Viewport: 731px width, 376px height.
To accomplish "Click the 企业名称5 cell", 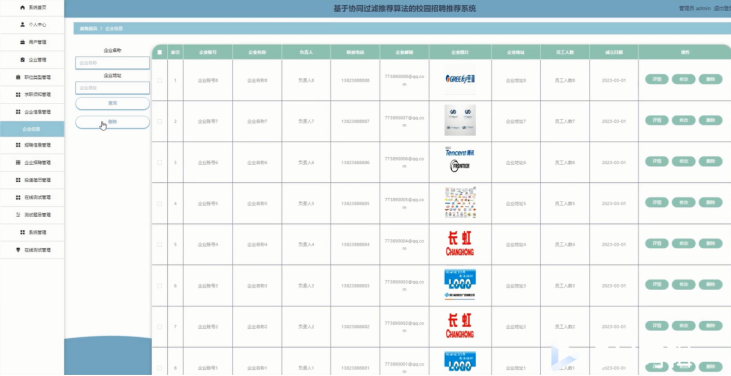I will coord(257,204).
